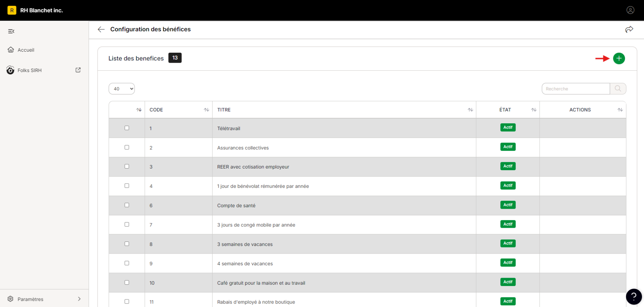Screen dimensions: 644x307
Task: Check the Télétravail row checkbox
Action: pyautogui.click(x=127, y=128)
